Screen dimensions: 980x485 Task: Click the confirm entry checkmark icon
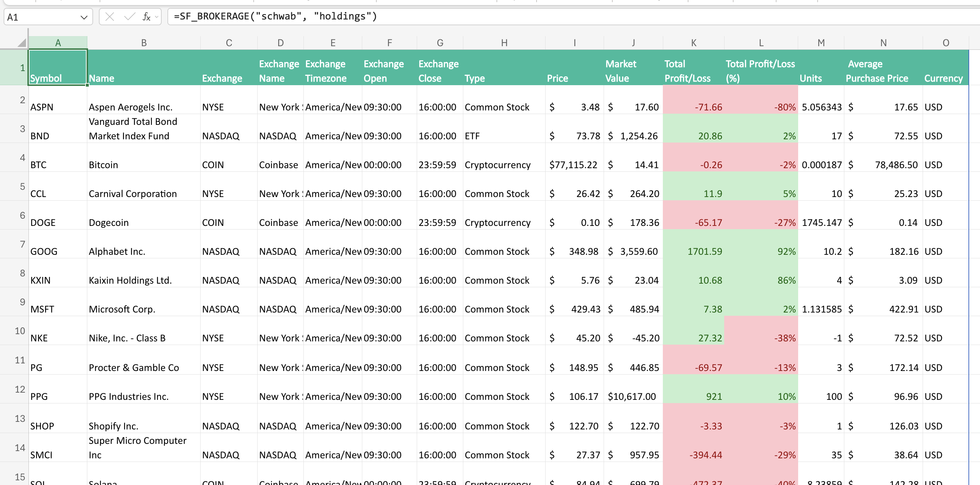[x=129, y=17]
